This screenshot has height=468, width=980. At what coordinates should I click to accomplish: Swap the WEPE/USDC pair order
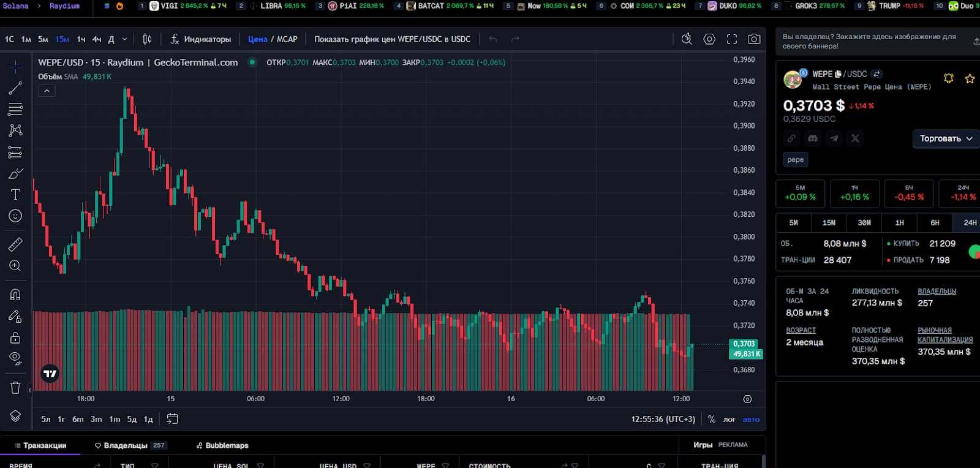pos(877,74)
